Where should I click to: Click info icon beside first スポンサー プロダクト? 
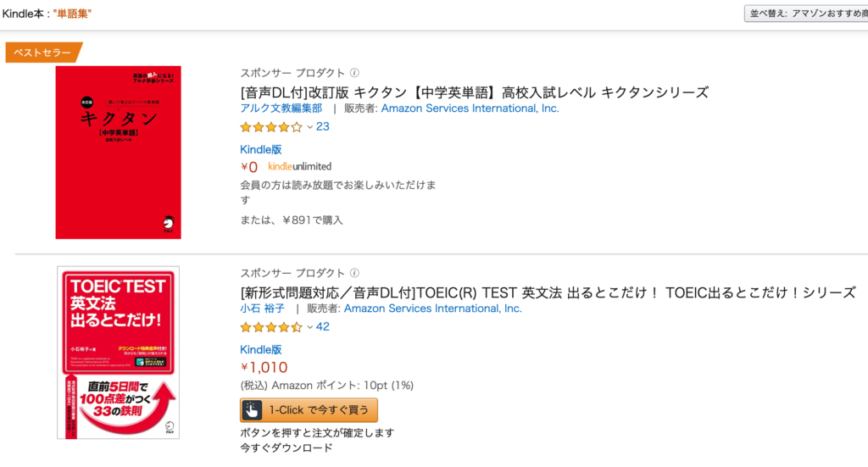coord(355,73)
